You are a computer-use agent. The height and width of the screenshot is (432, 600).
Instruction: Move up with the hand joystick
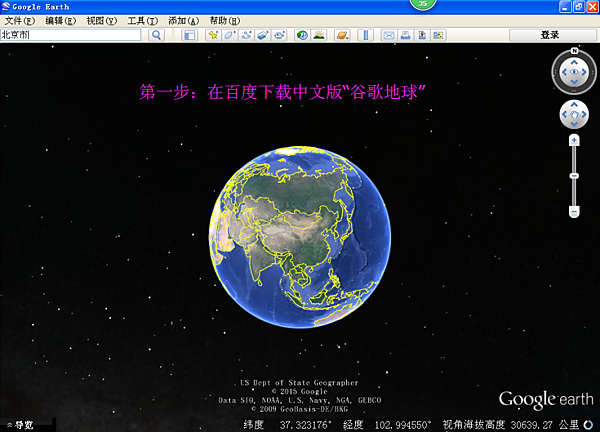[x=574, y=104]
